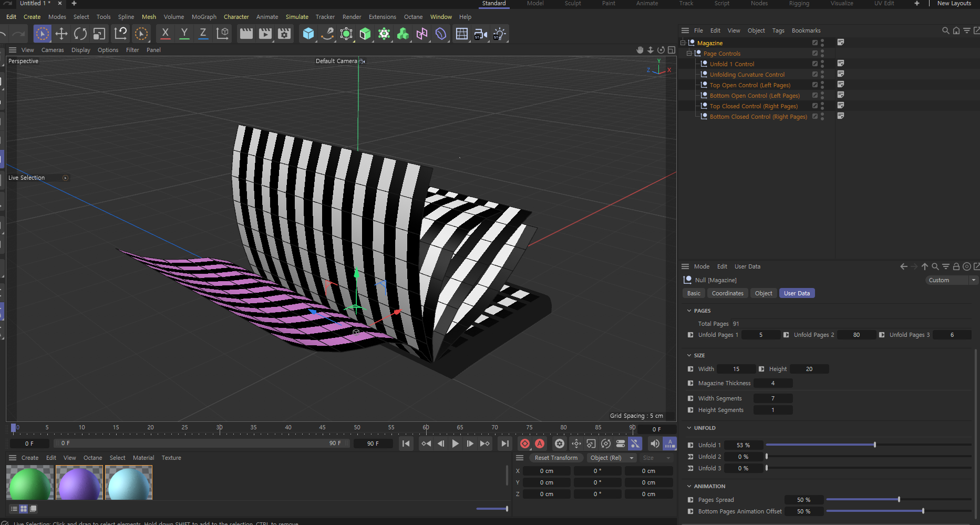980x525 pixels.
Task: Add a Cube primitive object
Action: click(308, 34)
